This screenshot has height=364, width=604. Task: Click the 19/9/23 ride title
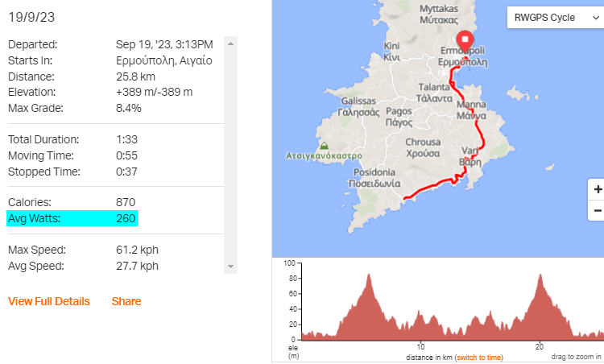tap(31, 18)
